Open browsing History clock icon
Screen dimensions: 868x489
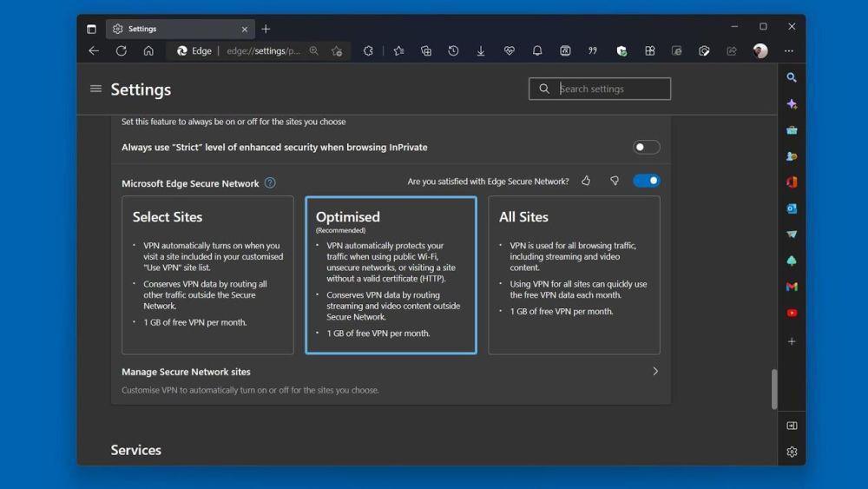point(453,51)
